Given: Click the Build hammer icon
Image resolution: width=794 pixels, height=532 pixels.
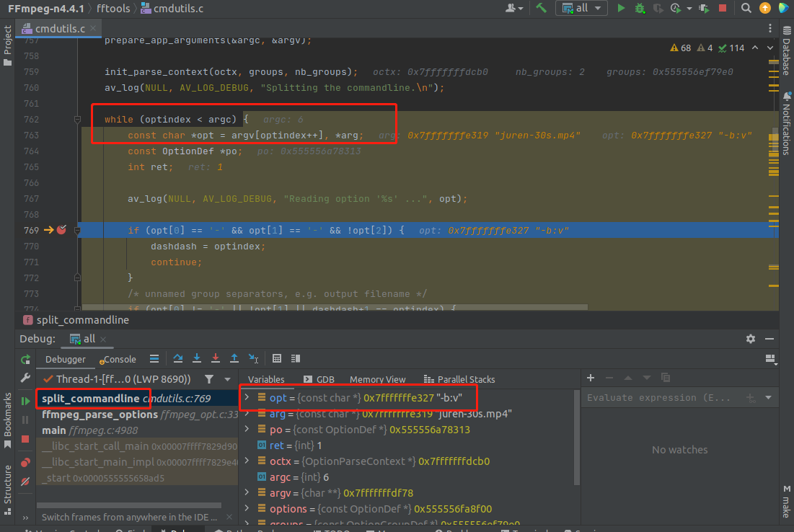Looking at the screenshot, I should click(541, 8).
